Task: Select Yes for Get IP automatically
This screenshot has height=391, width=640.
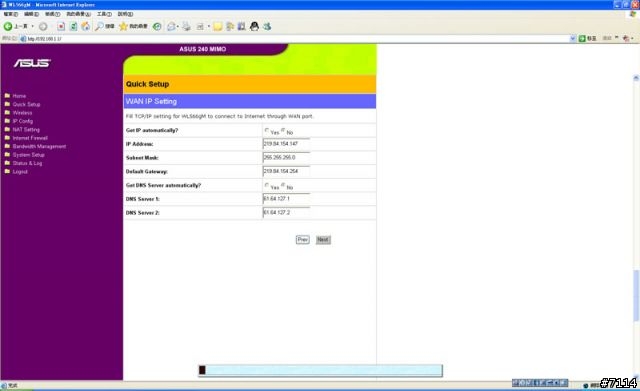Action: point(267,131)
